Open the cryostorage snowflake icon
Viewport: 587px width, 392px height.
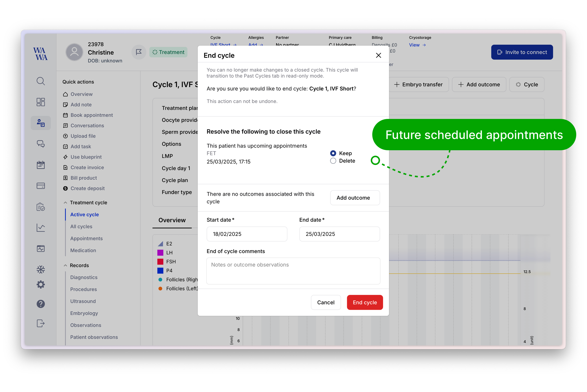click(x=41, y=269)
